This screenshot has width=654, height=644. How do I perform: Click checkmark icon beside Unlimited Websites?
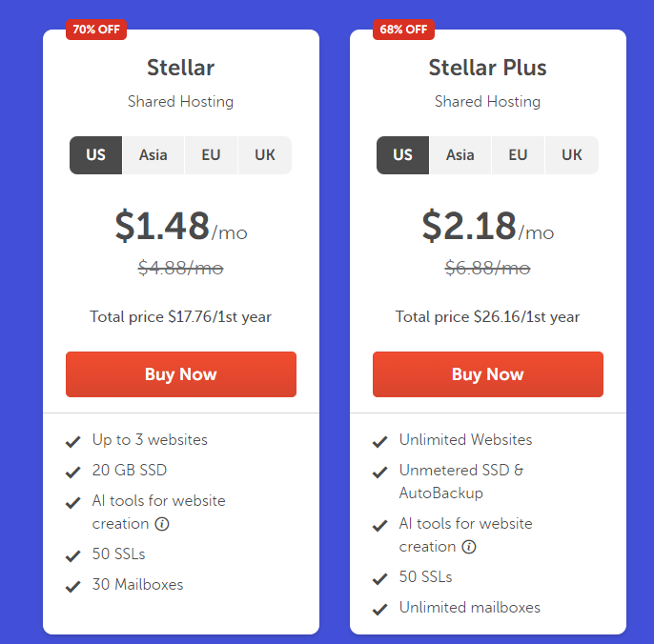[x=379, y=441]
